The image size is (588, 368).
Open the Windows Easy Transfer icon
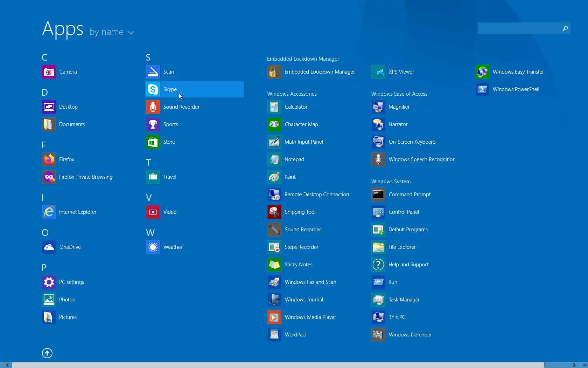click(482, 72)
